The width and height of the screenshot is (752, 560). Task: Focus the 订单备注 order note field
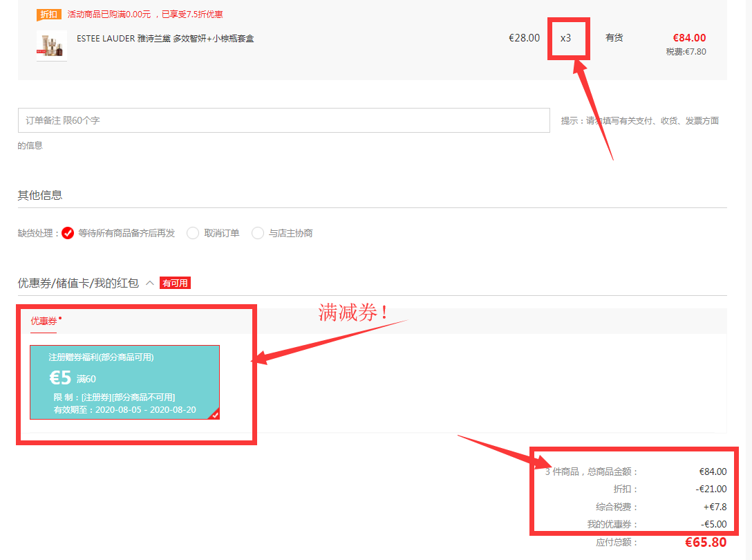[283, 120]
